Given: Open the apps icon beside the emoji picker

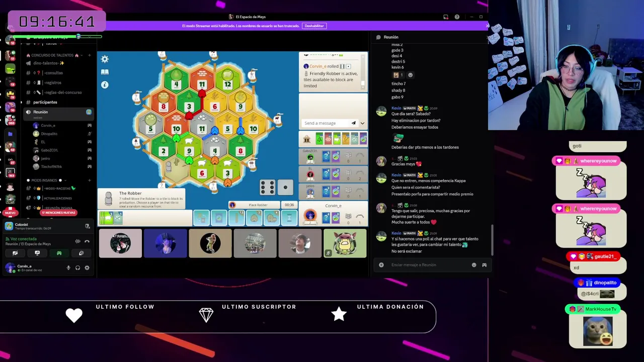Looking at the screenshot, I should (x=484, y=265).
